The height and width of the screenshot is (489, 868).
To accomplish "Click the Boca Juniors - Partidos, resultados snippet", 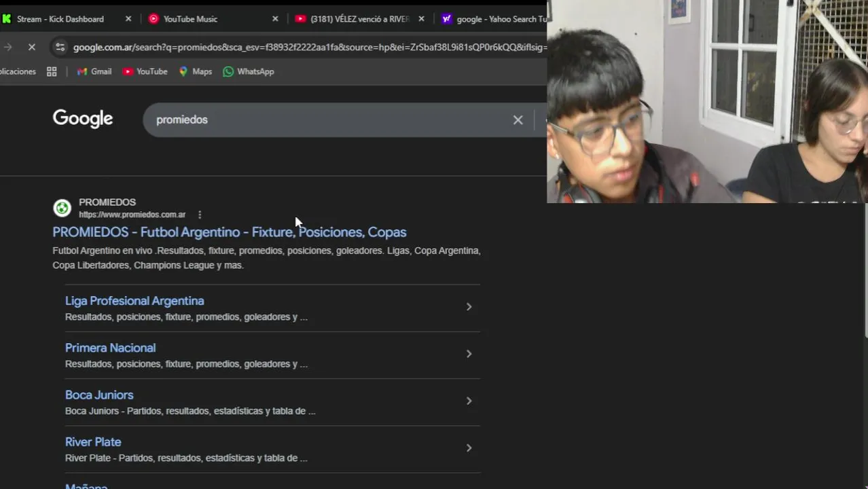I will pyautogui.click(x=190, y=411).
